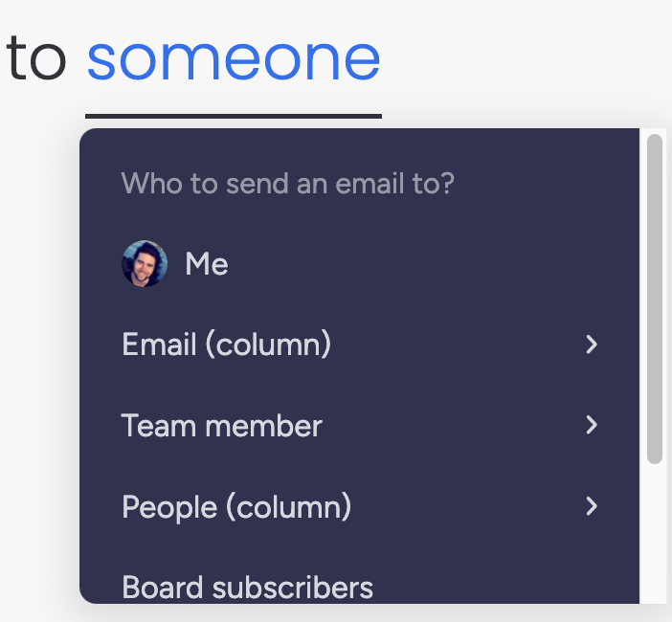Screen dimensions: 672x622
Task: Click the chevron icon next to People (column)
Action: click(592, 506)
